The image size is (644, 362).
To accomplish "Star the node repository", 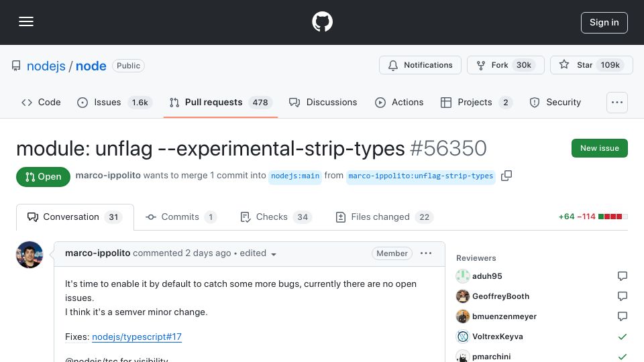I will tap(591, 65).
